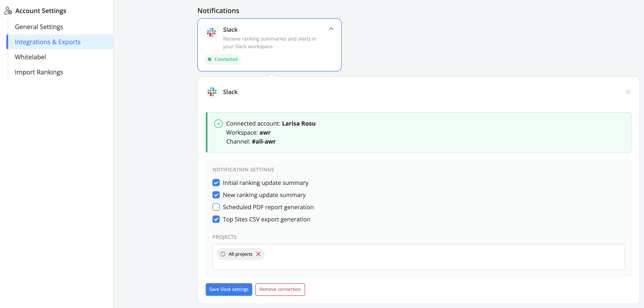Uncheck Top Sites CSV export generation
This screenshot has height=308, width=644.
216,219
